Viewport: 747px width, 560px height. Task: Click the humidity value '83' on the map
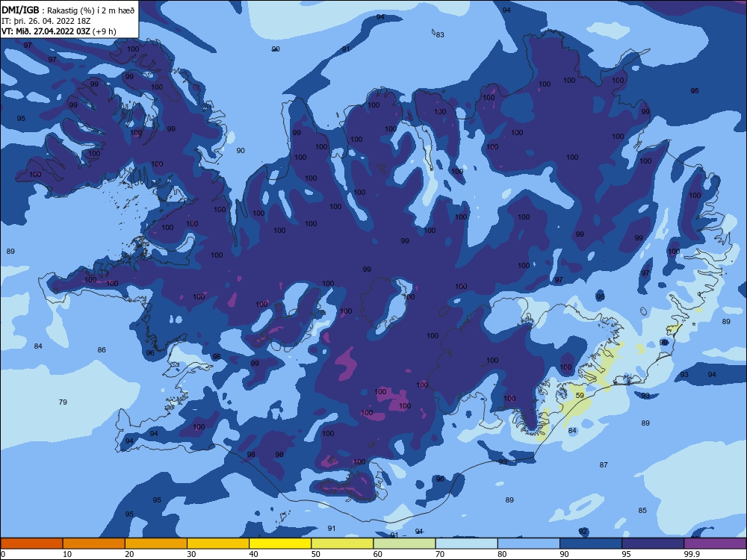tap(440, 35)
